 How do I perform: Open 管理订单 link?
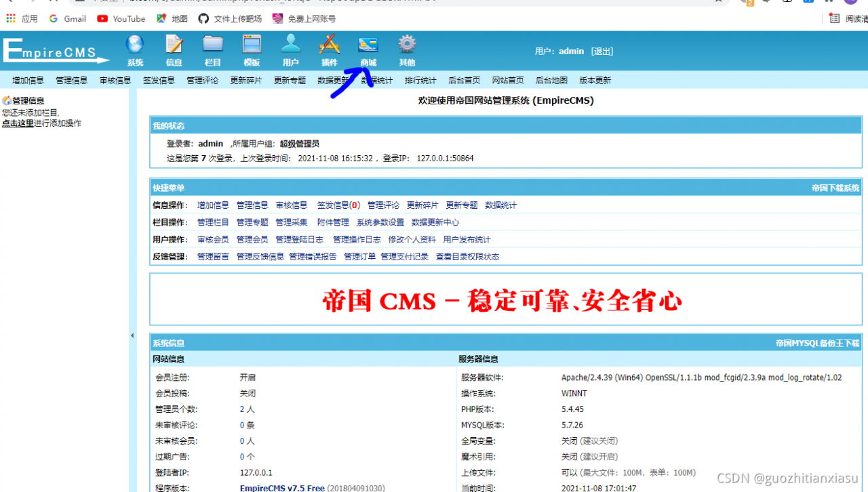(x=359, y=256)
